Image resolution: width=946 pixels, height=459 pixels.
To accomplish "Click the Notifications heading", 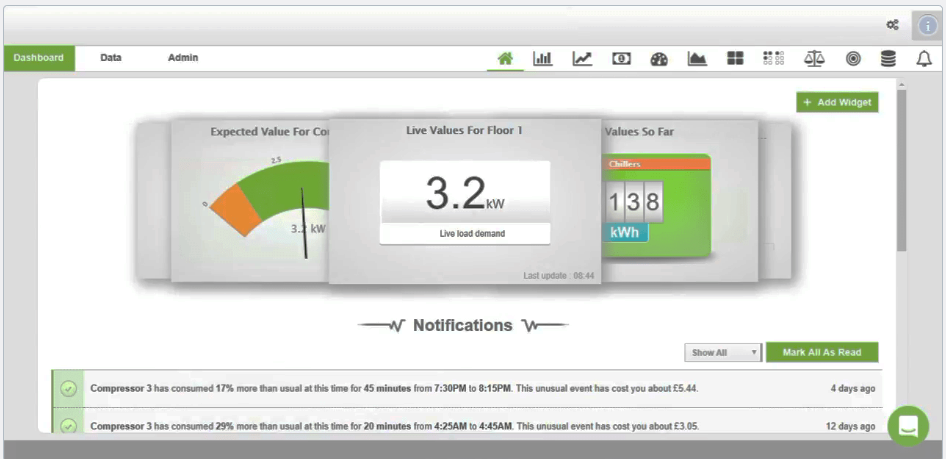I will pyautogui.click(x=463, y=326).
